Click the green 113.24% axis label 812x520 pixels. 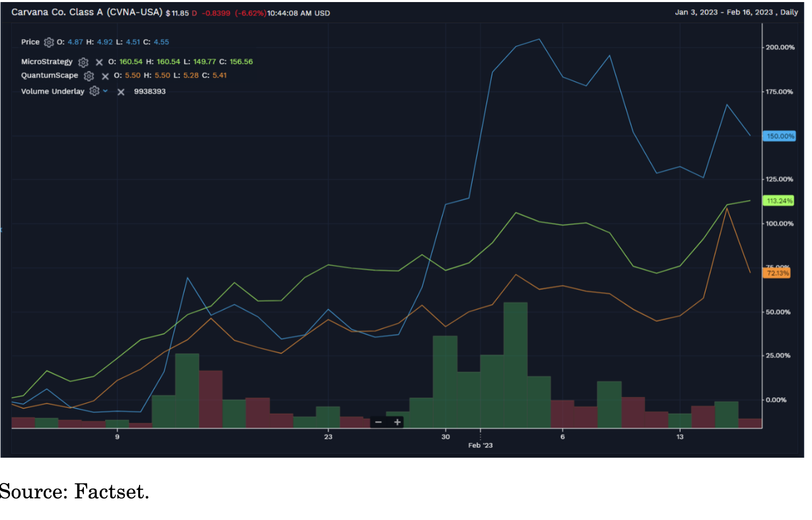(779, 201)
